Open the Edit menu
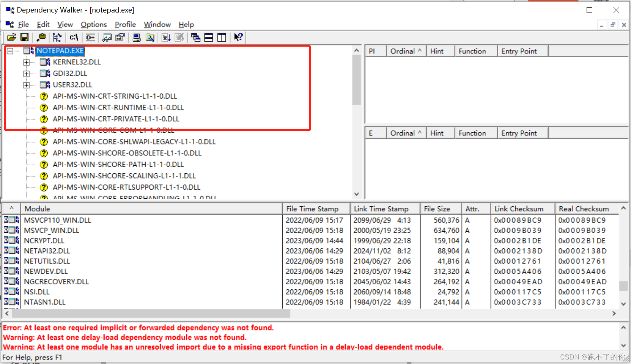 click(43, 24)
